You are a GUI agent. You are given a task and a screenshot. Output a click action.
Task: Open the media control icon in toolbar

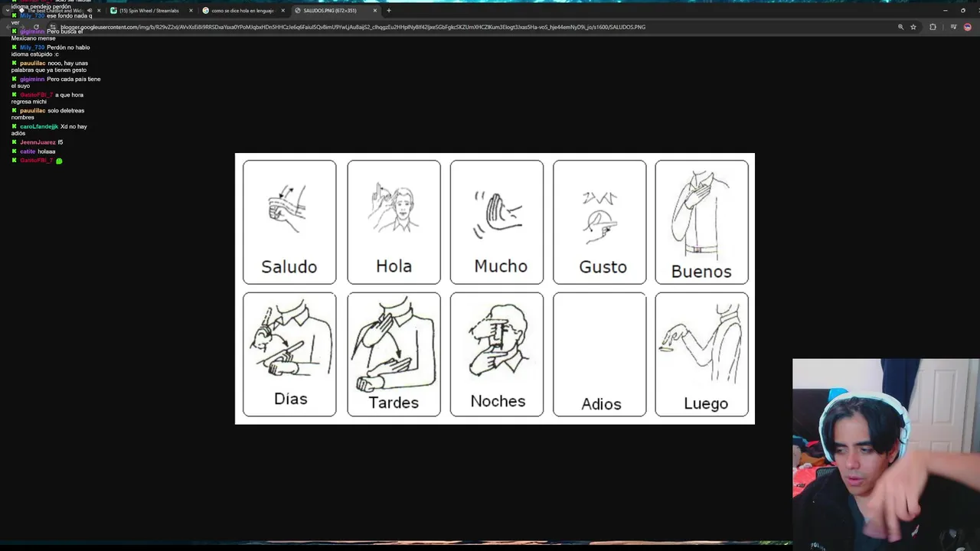tap(953, 27)
